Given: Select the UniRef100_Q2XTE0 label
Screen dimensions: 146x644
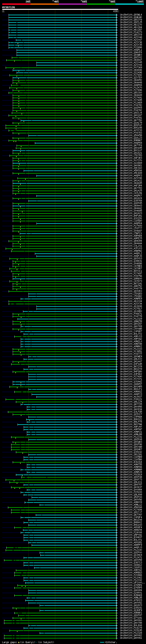Looking at the screenshot, I should point(131,77).
